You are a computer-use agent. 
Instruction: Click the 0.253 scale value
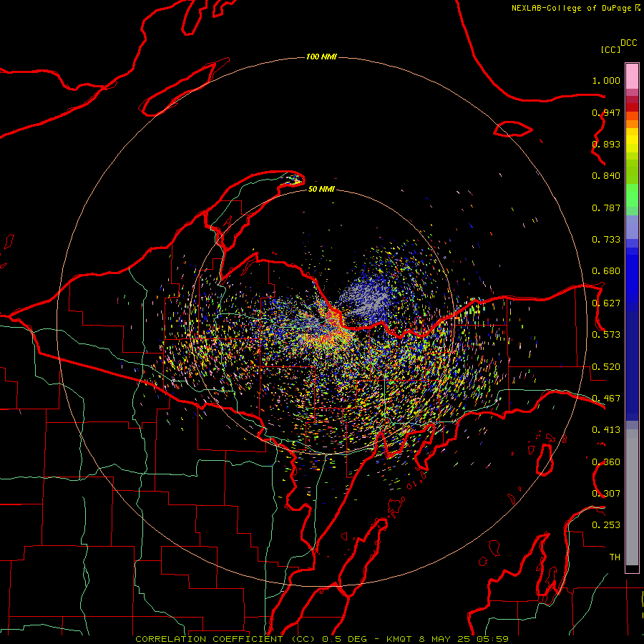pyautogui.click(x=606, y=525)
